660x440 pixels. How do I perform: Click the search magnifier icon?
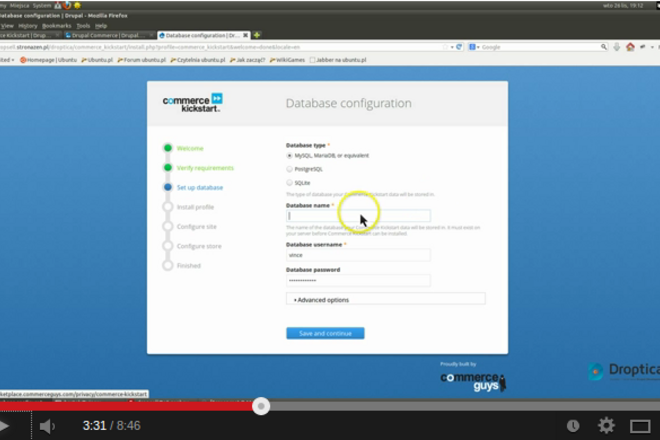point(604,47)
